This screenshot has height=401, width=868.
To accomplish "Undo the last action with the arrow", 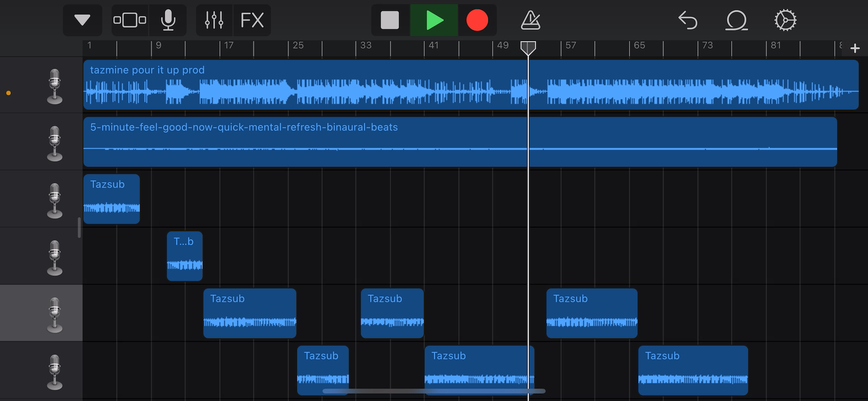I will click(x=688, y=20).
